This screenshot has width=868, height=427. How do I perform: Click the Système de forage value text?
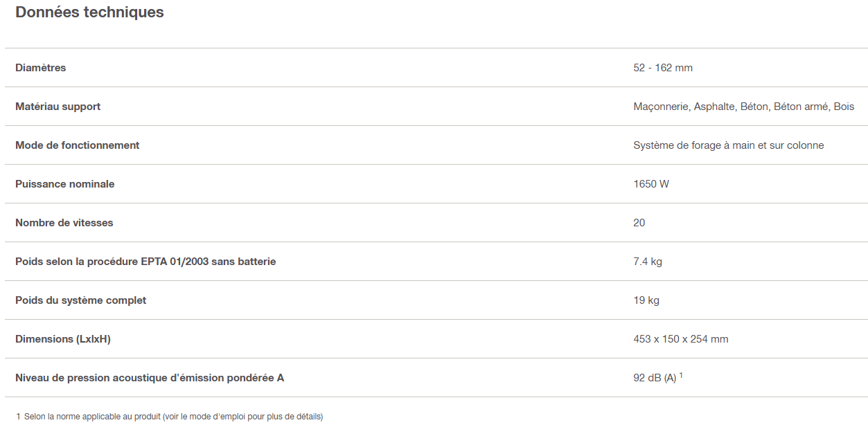pyautogui.click(x=728, y=145)
